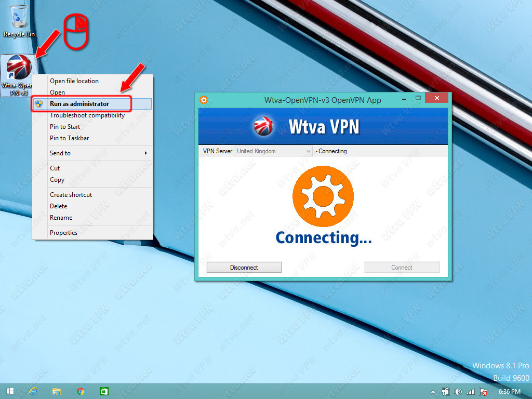This screenshot has height=399, width=532.
Task: Click the 'VPN Server:' label
Action: pyautogui.click(x=218, y=151)
